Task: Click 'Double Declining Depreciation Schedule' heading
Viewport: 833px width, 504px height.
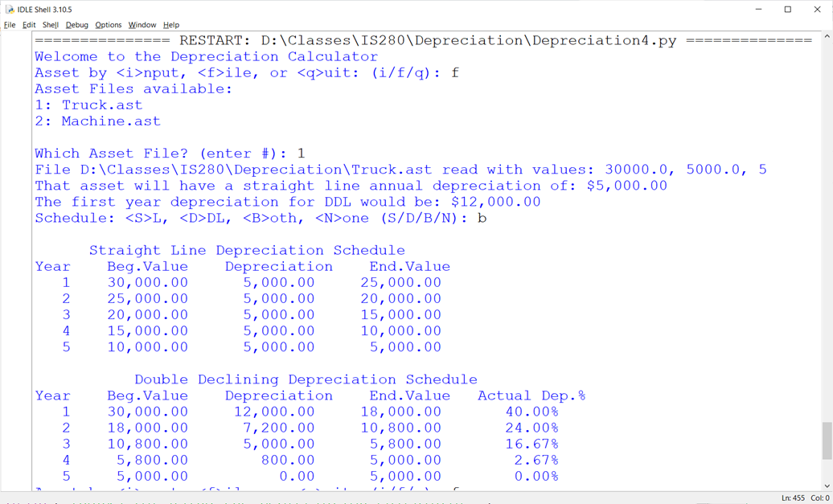Action: click(306, 379)
